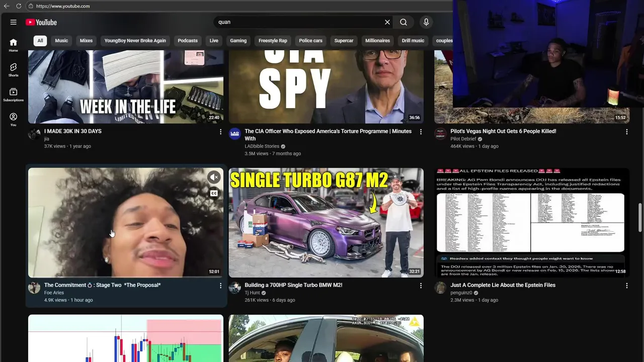Select the Drill music filter chip
The width and height of the screenshot is (644, 362).
click(x=413, y=41)
